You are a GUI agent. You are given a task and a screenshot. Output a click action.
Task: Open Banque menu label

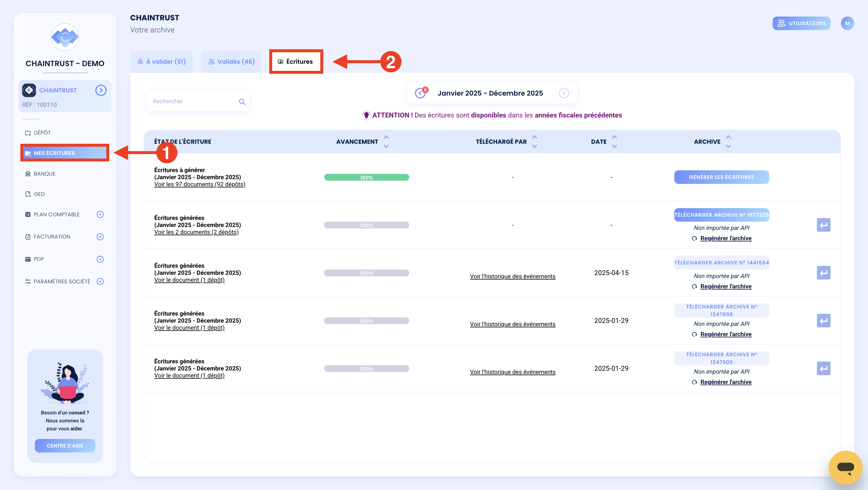[45, 174]
